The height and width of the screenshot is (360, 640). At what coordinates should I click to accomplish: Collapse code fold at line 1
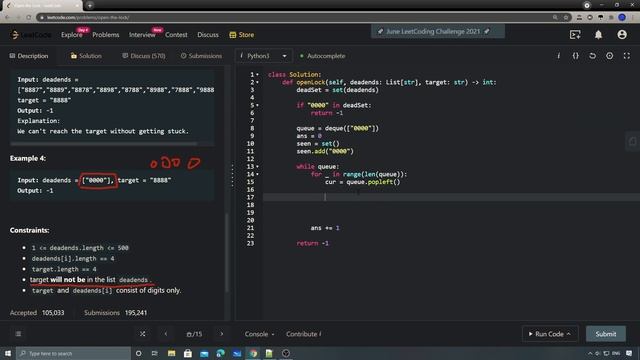coord(257,75)
